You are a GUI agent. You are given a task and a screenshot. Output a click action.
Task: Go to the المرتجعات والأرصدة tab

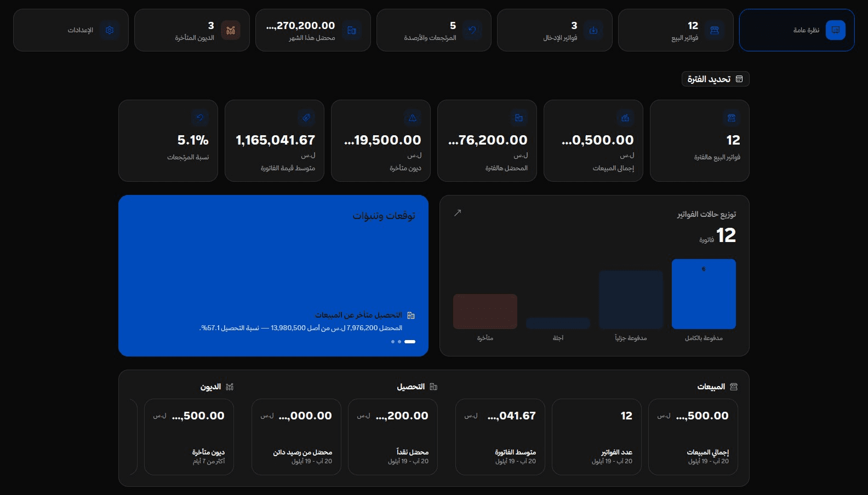(434, 30)
